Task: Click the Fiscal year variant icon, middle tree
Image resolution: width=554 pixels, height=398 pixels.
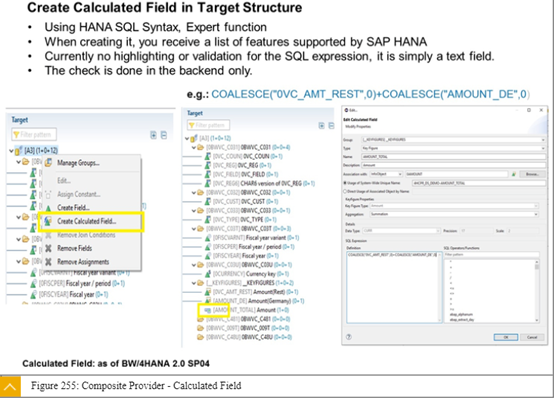Action: pos(208,238)
